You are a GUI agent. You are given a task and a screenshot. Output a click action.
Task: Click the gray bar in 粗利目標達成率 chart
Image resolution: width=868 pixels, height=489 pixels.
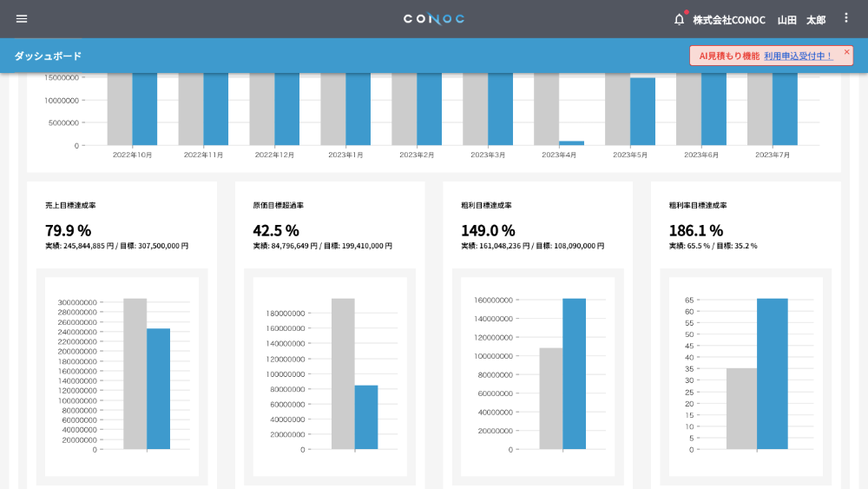551,399
